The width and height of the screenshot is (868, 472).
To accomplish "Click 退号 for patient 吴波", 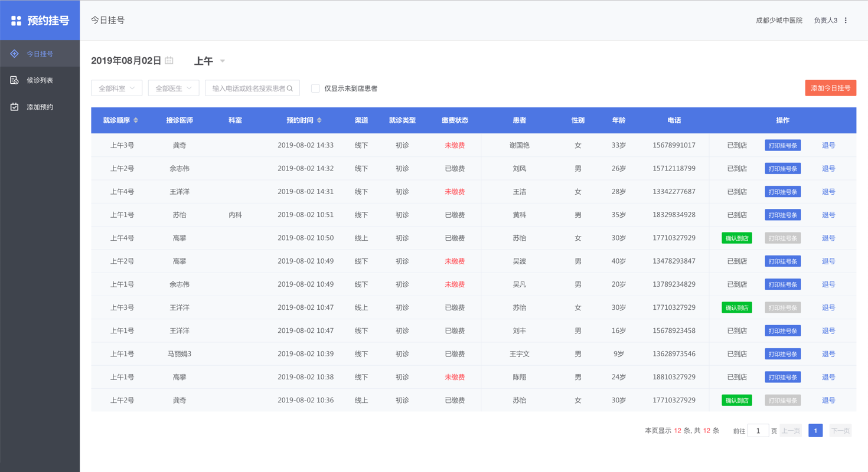I will tap(828, 261).
